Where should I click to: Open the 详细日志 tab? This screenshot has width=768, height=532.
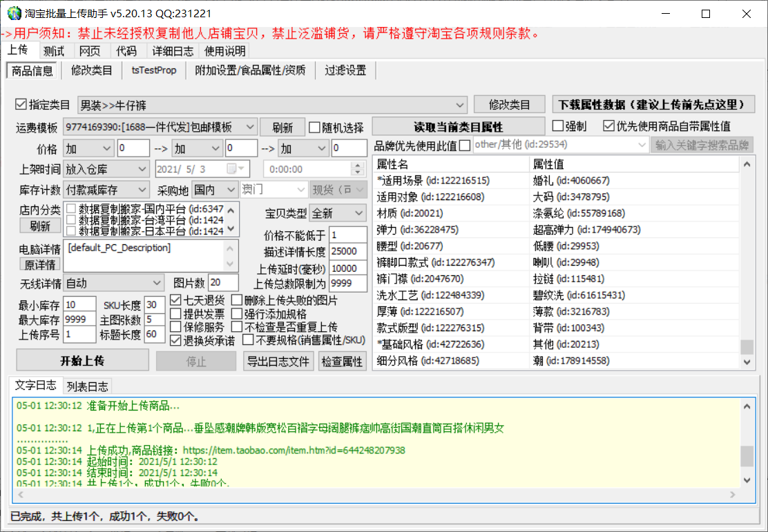coord(173,51)
